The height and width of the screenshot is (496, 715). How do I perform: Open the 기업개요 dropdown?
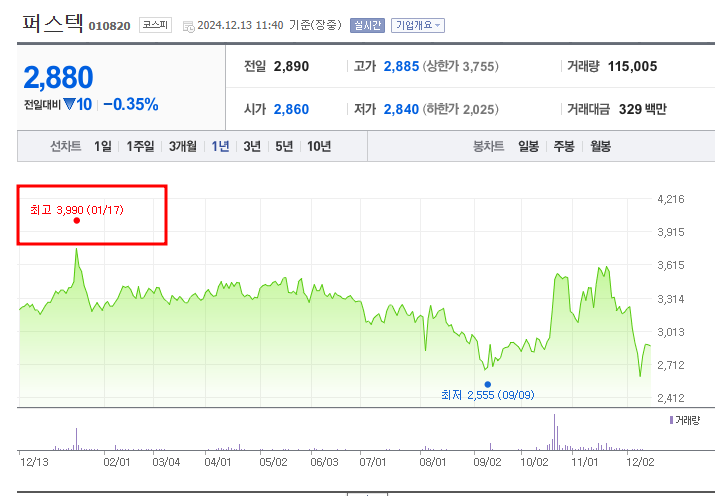(x=418, y=26)
